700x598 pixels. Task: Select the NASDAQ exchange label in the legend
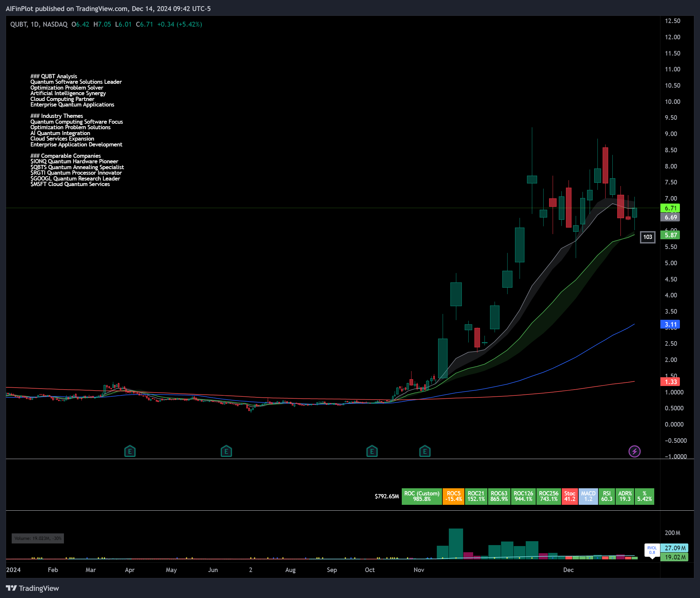[55, 24]
